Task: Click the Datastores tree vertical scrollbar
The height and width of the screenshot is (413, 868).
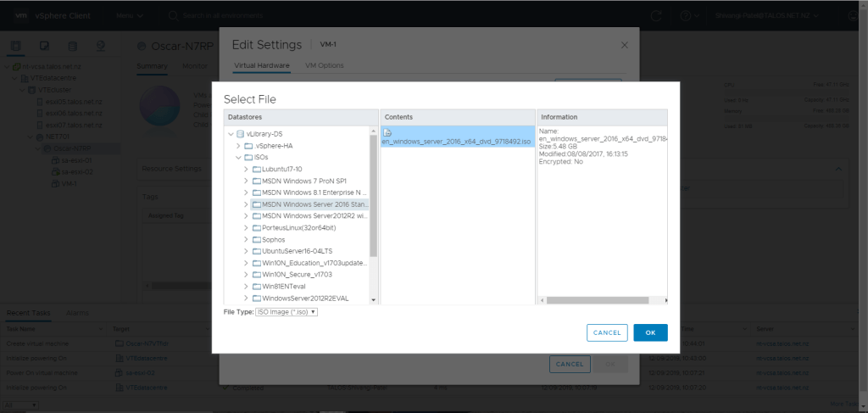Action: (x=374, y=195)
